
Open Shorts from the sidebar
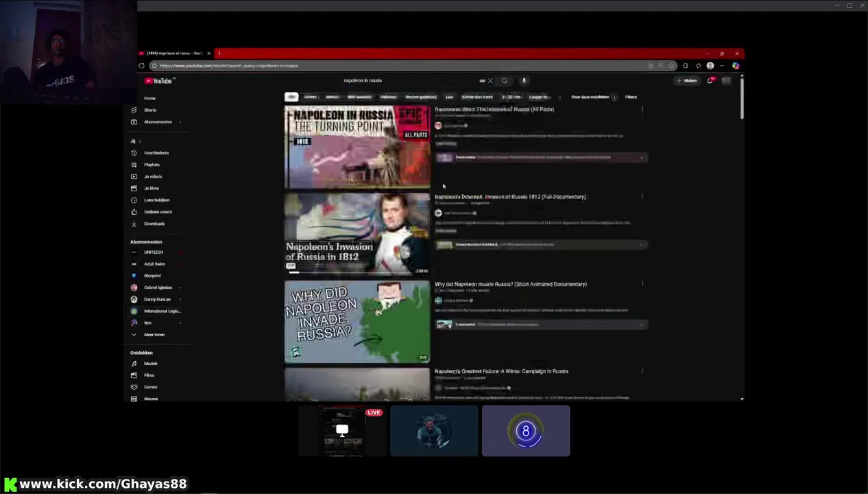(149, 110)
